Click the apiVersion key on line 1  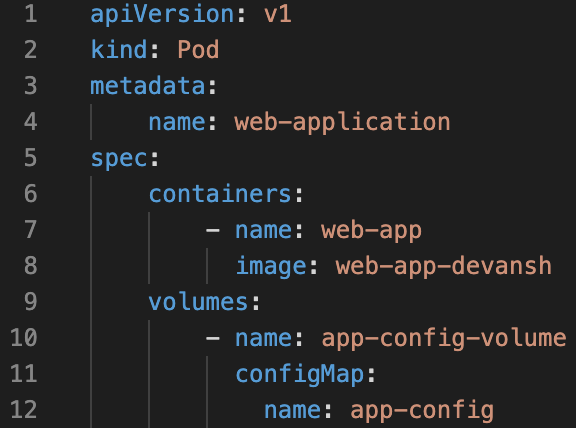tap(162, 15)
